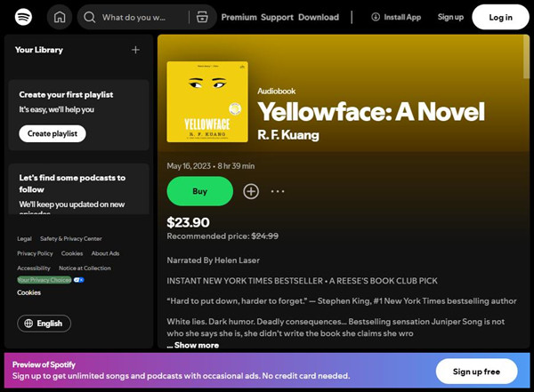Open the Support link

[277, 17]
